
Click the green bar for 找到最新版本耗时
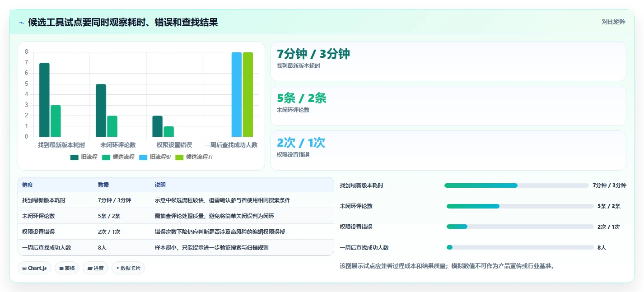tap(56, 121)
